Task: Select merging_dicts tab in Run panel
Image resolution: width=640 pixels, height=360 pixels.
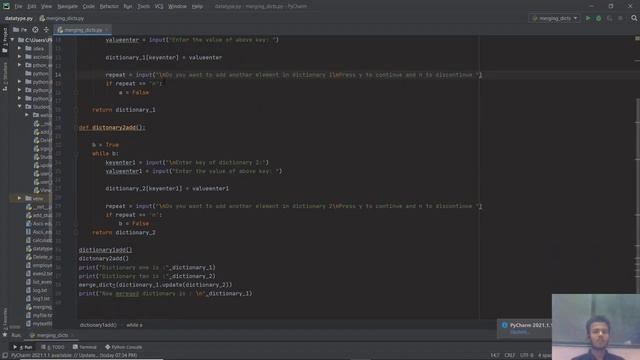Action: tap(51, 335)
